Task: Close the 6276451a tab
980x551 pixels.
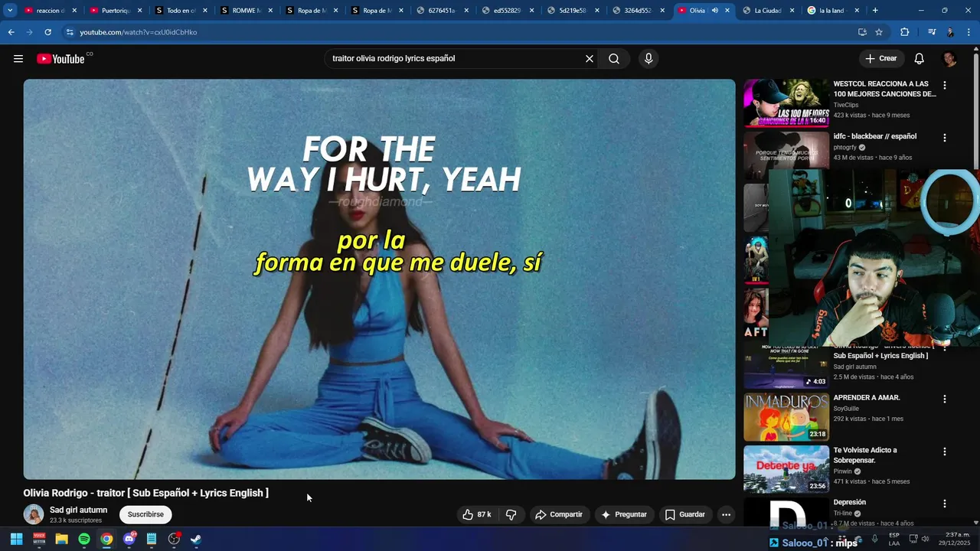Action: click(465, 11)
